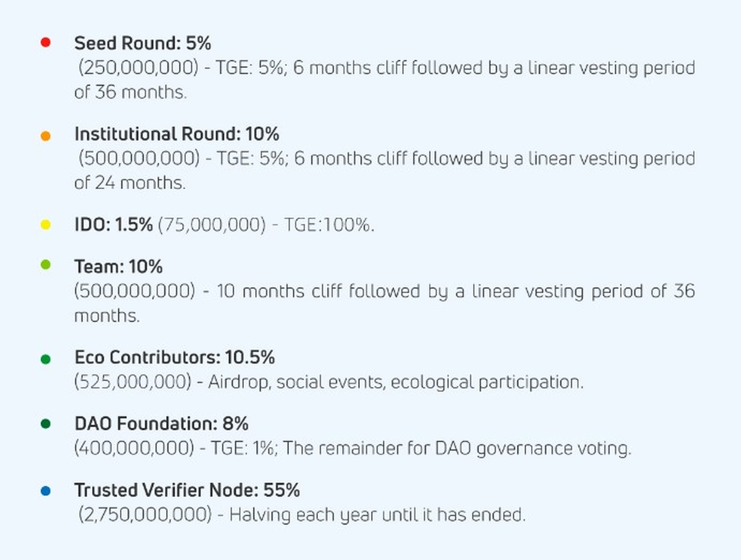The width and height of the screenshot is (741, 560).
Task: Click the "Team: 10%" heading
Action: [119, 267]
